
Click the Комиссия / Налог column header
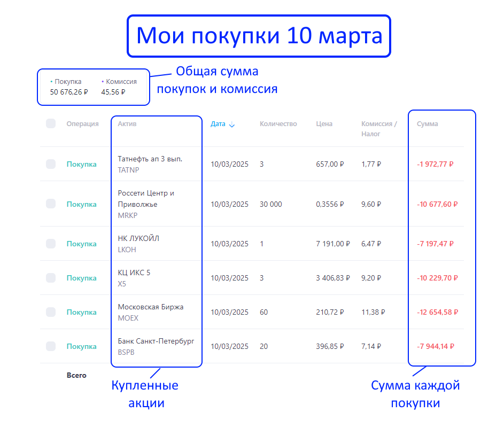pos(379,129)
